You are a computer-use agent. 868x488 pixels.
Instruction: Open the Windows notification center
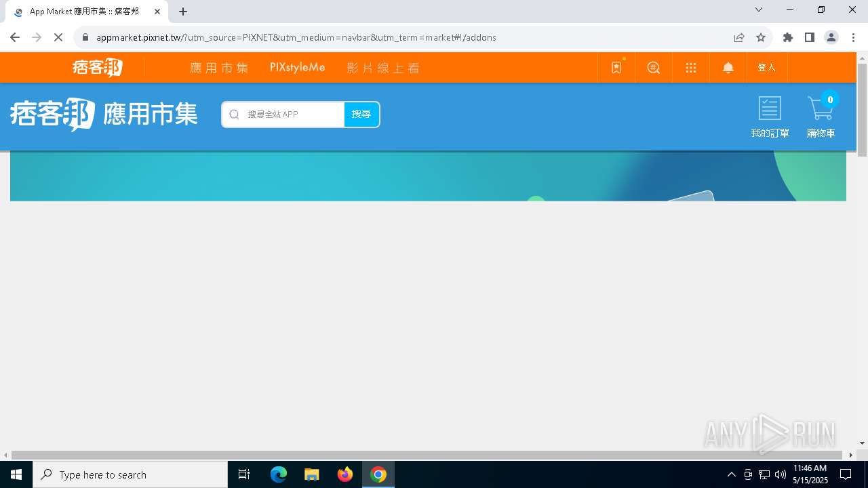[846, 474]
